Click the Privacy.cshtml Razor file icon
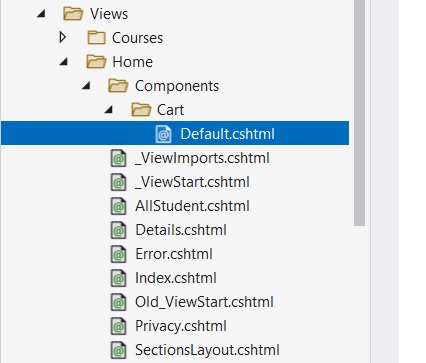The height and width of the screenshot is (363, 426). [118, 326]
